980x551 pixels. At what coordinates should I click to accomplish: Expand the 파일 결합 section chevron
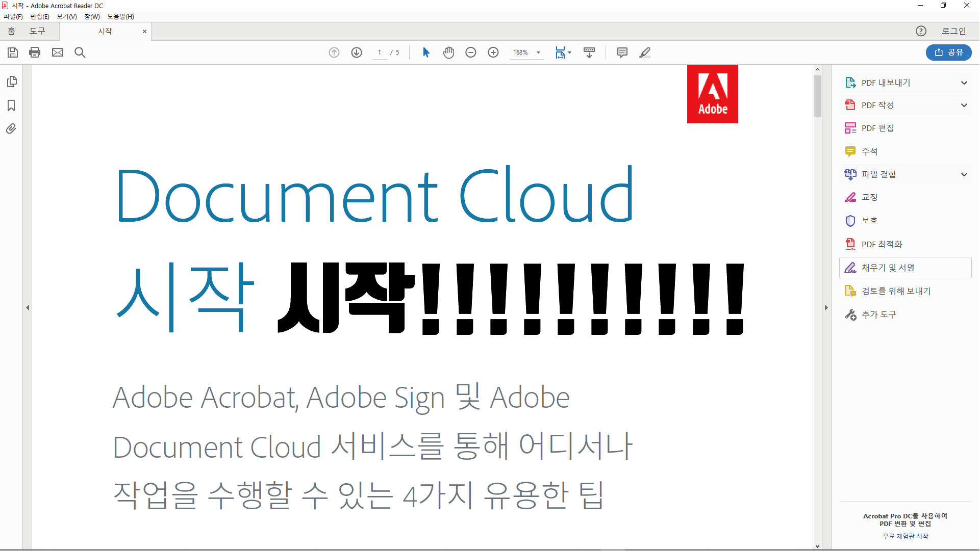(x=964, y=174)
